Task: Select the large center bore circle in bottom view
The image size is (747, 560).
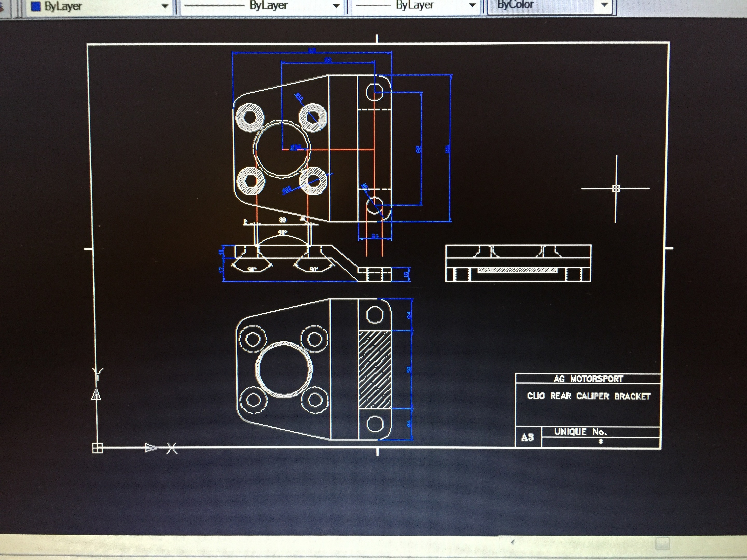Action: (284, 370)
